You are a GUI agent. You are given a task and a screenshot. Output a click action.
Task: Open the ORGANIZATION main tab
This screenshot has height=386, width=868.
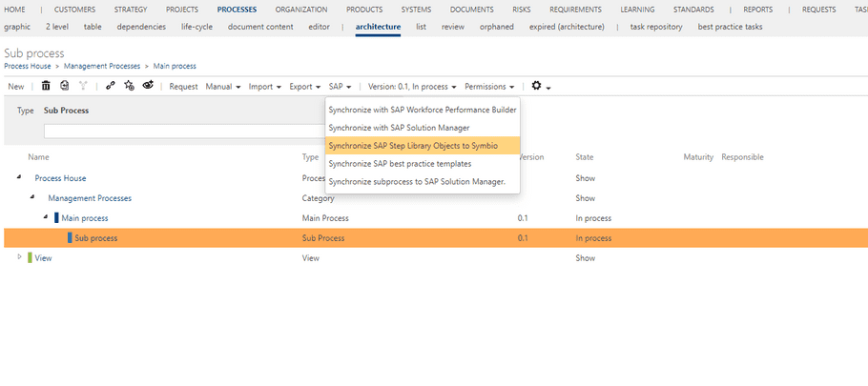(x=301, y=10)
